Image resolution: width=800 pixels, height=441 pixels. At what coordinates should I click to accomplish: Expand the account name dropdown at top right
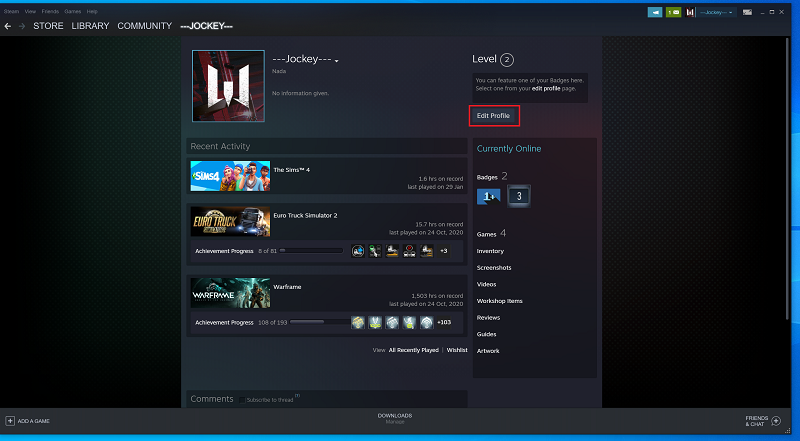(x=716, y=12)
